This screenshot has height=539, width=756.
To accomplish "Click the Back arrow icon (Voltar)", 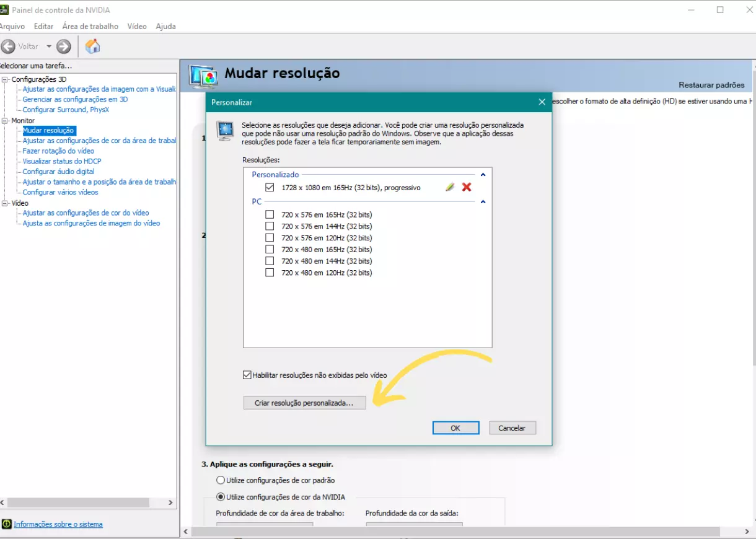I will point(8,46).
